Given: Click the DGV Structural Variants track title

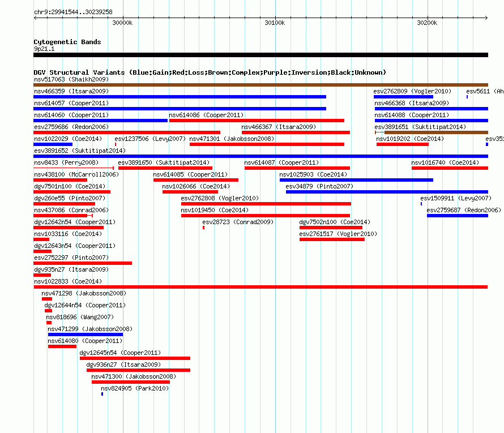Looking at the screenshot, I should 210,72.
